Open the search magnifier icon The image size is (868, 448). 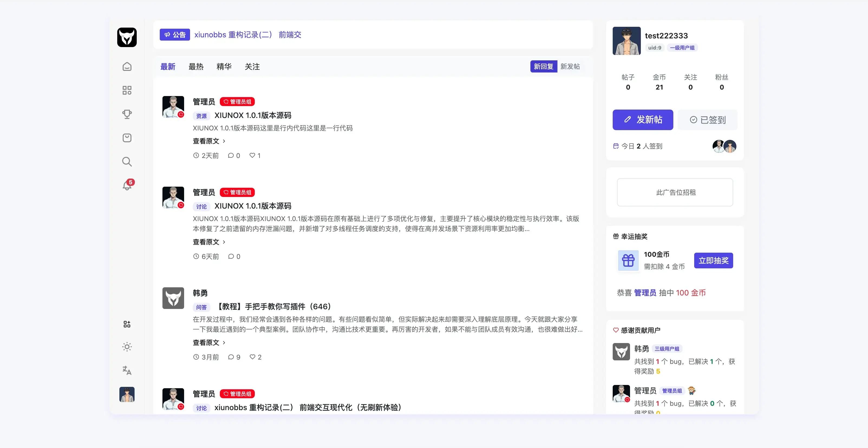click(127, 162)
